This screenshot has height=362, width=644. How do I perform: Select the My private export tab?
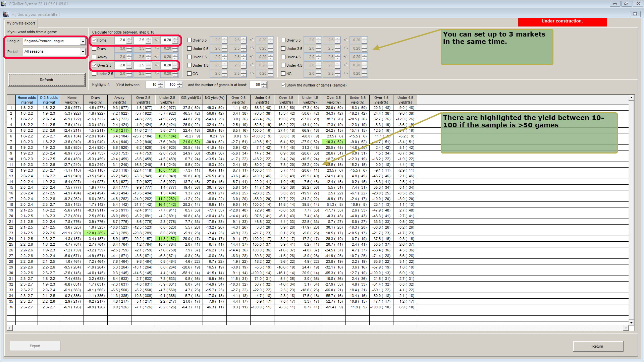point(21,23)
